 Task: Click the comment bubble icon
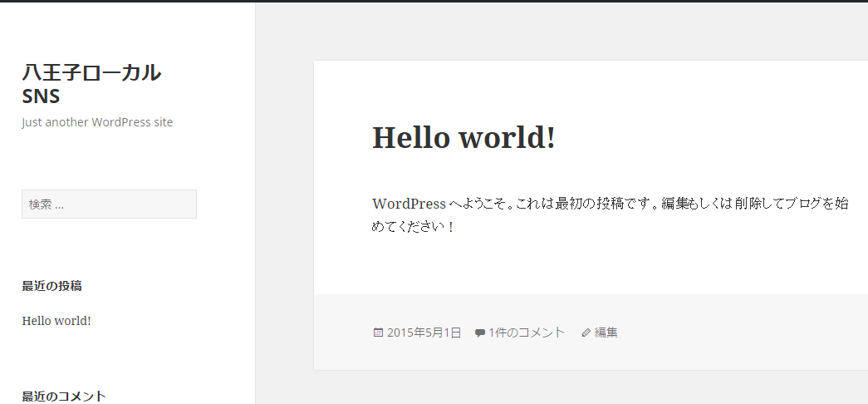tap(479, 333)
